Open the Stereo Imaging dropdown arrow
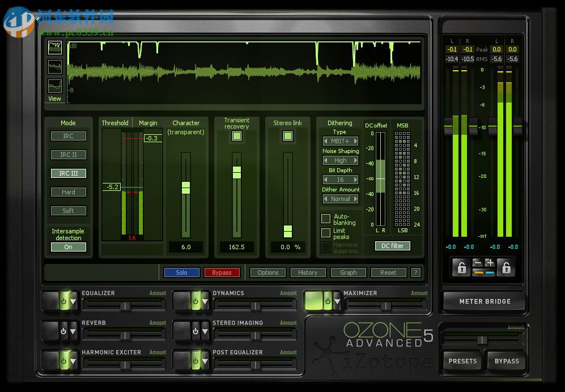 coord(205,331)
